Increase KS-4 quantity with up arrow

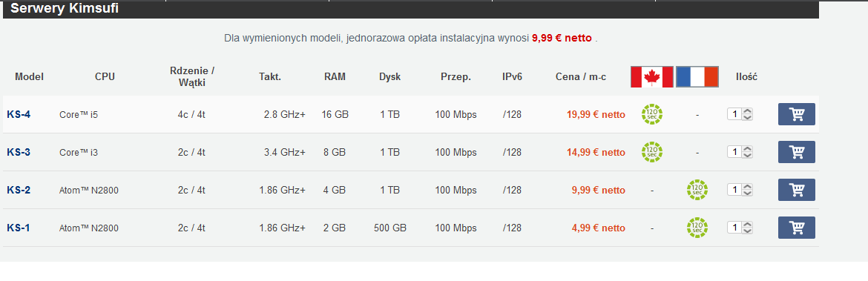tap(747, 111)
